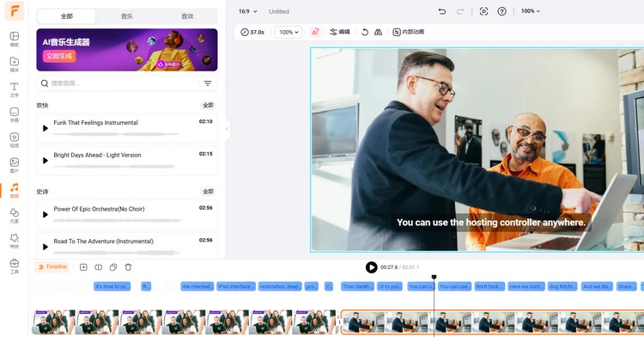Open the Effects panel in the sidebar
644x337 pixels.
tap(15, 241)
